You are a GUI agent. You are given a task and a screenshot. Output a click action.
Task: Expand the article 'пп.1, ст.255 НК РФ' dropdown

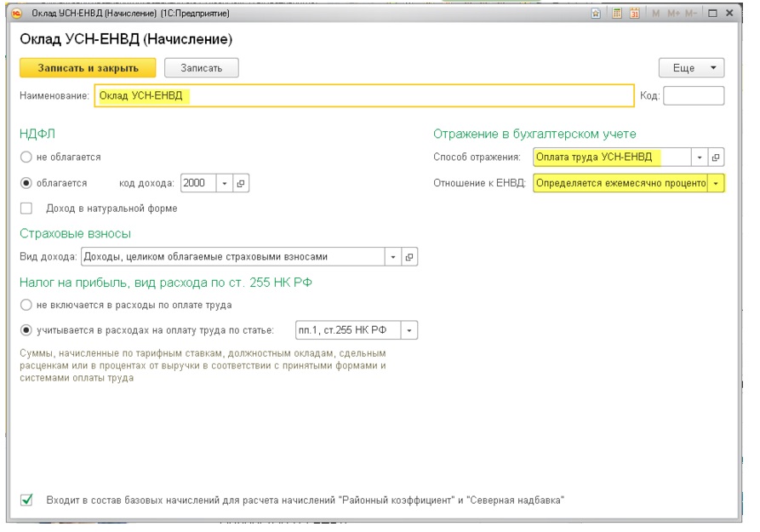click(409, 330)
